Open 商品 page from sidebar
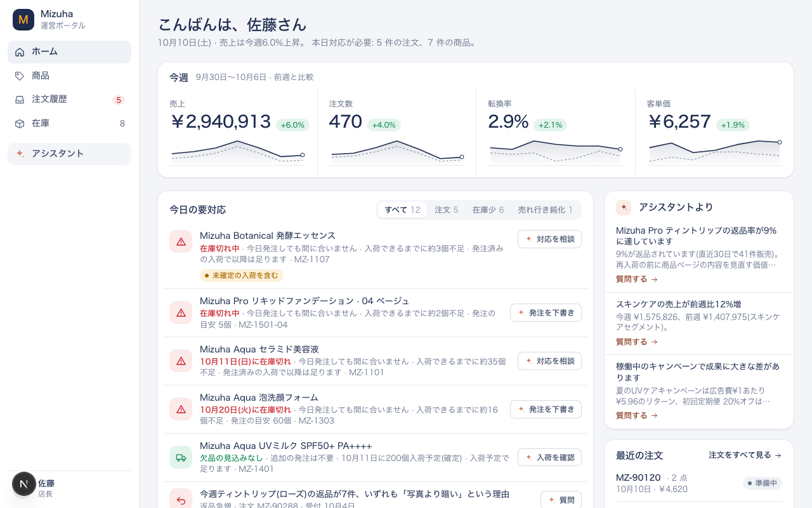 (69, 76)
